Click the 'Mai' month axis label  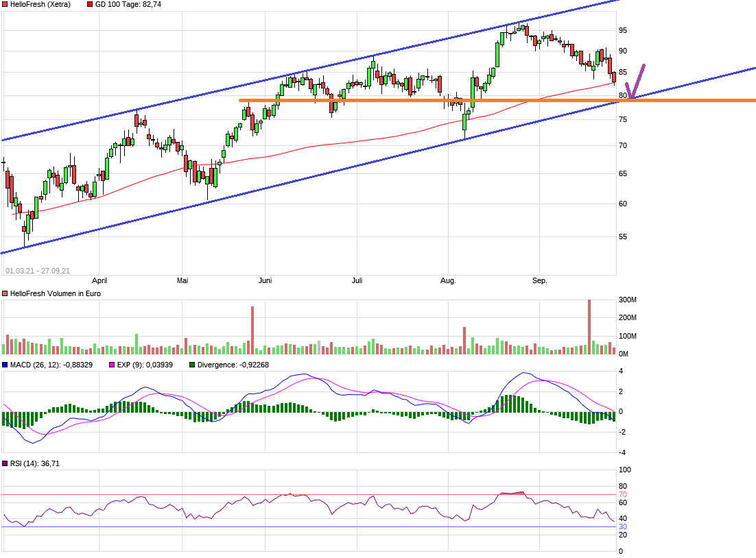pyautogui.click(x=182, y=280)
